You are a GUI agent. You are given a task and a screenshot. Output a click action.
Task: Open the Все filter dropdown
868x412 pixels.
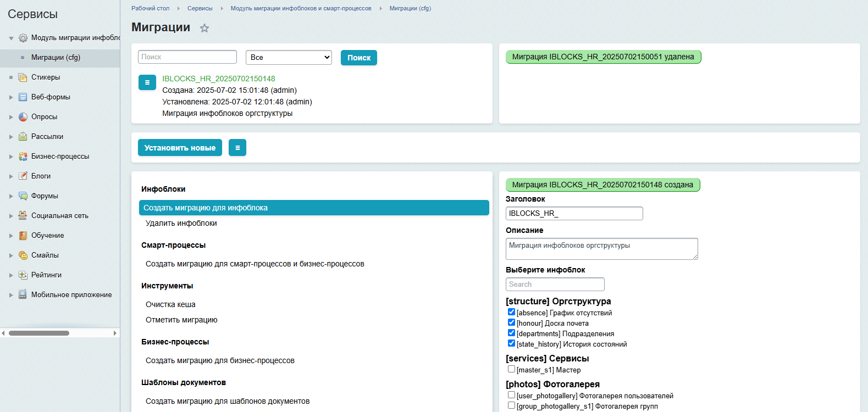(289, 58)
